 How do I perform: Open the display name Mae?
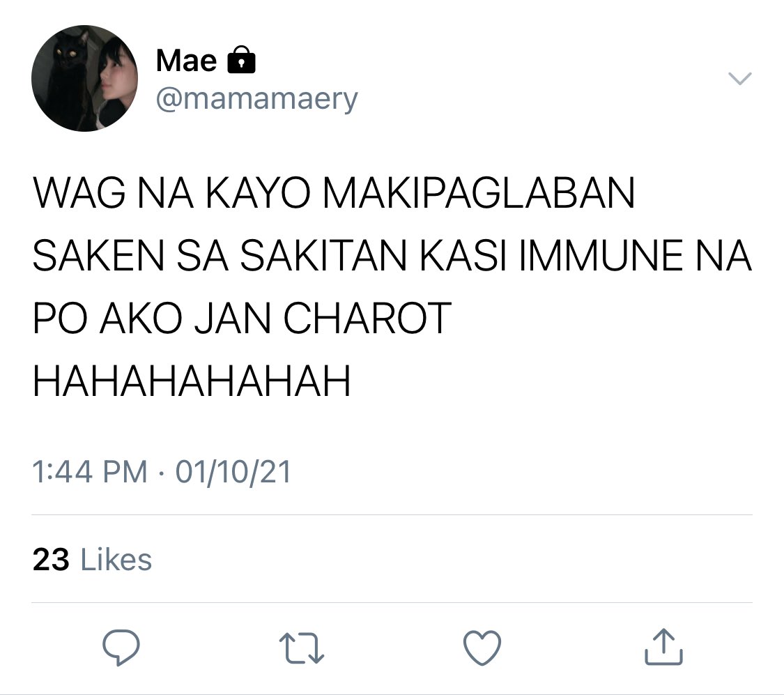187,61
